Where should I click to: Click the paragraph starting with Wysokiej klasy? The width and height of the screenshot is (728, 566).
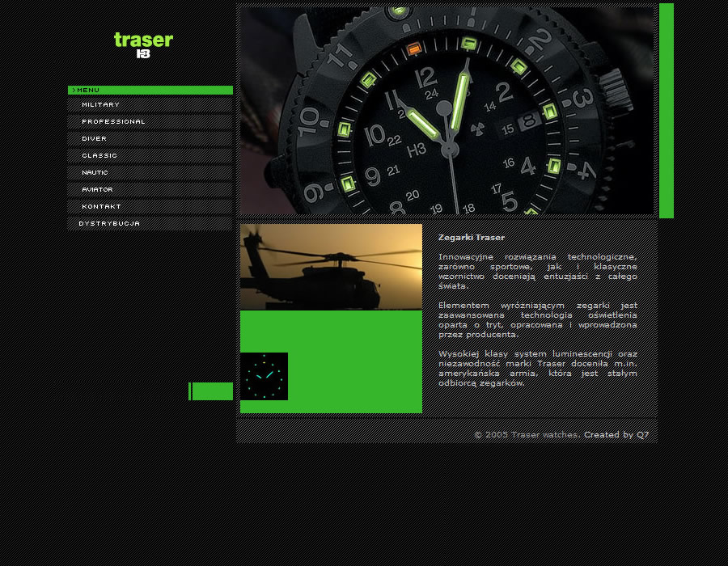[538, 369]
